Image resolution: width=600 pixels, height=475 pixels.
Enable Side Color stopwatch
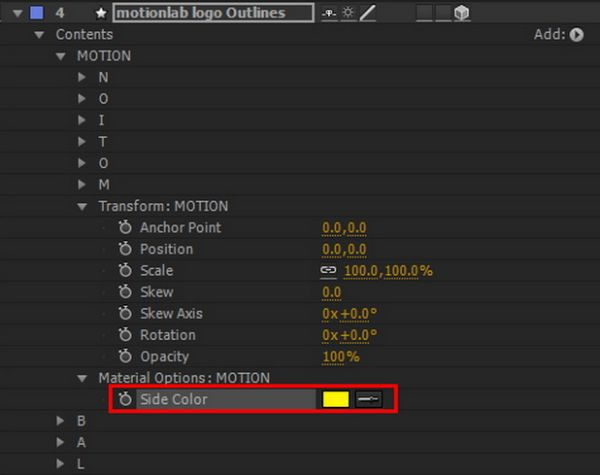(125, 399)
